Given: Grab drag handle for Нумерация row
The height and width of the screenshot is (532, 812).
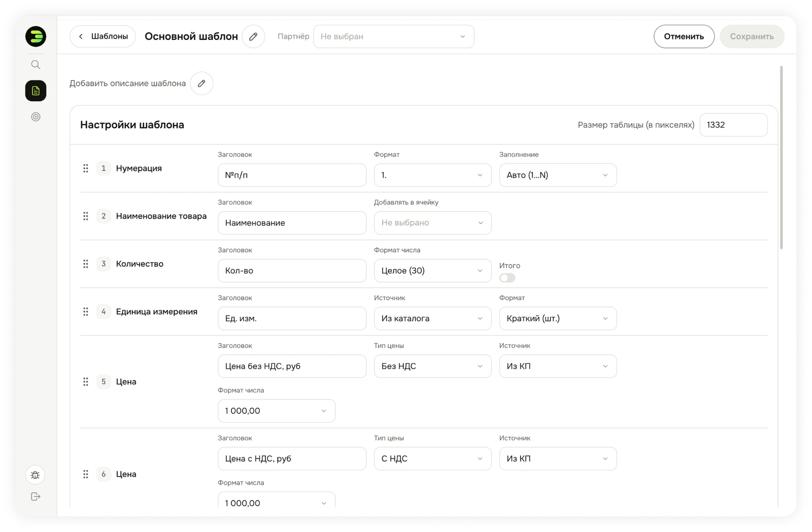Looking at the screenshot, I should pos(86,168).
